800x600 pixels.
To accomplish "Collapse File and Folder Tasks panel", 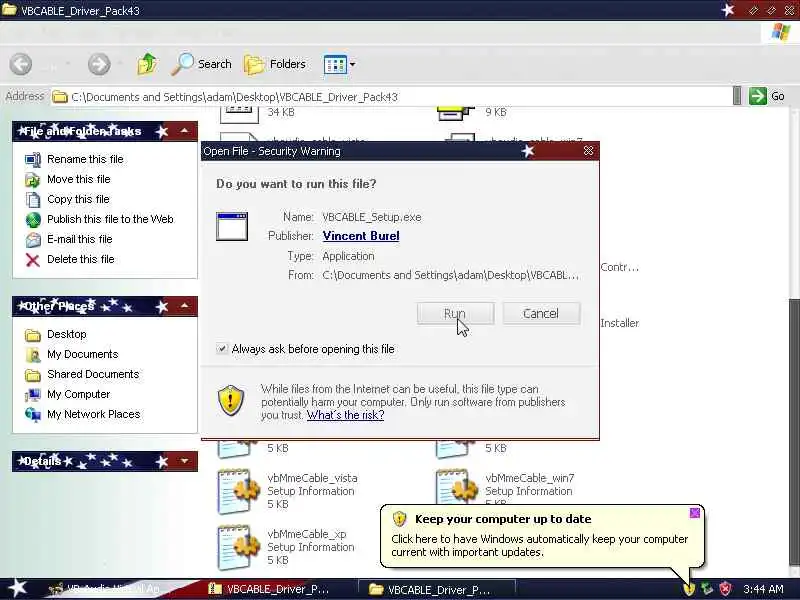I will [x=184, y=132].
